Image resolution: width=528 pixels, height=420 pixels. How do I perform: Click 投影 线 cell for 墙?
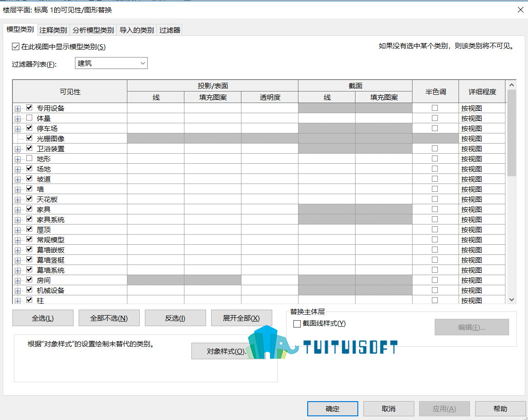pyautogui.click(x=155, y=189)
